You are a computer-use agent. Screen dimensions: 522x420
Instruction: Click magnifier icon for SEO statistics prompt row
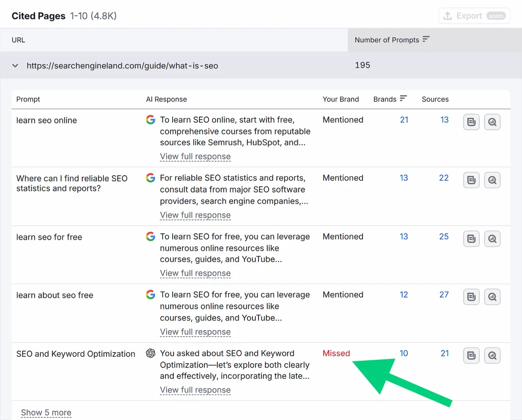coord(492,180)
